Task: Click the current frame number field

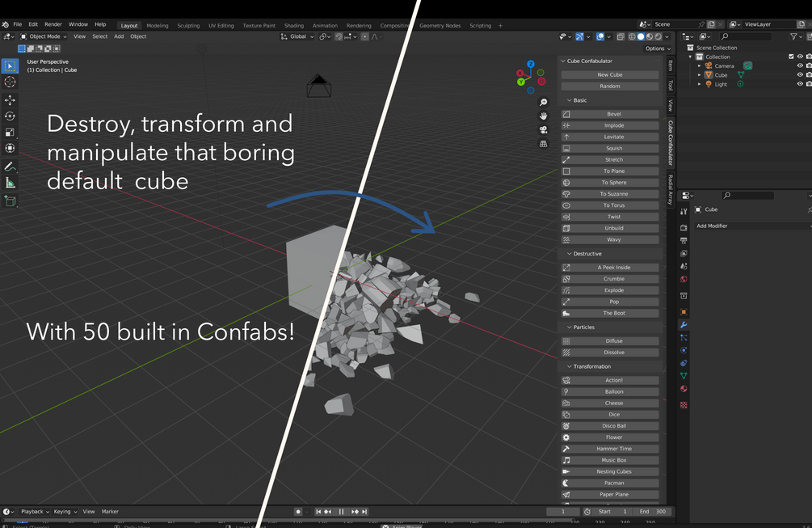Action: tap(562, 511)
